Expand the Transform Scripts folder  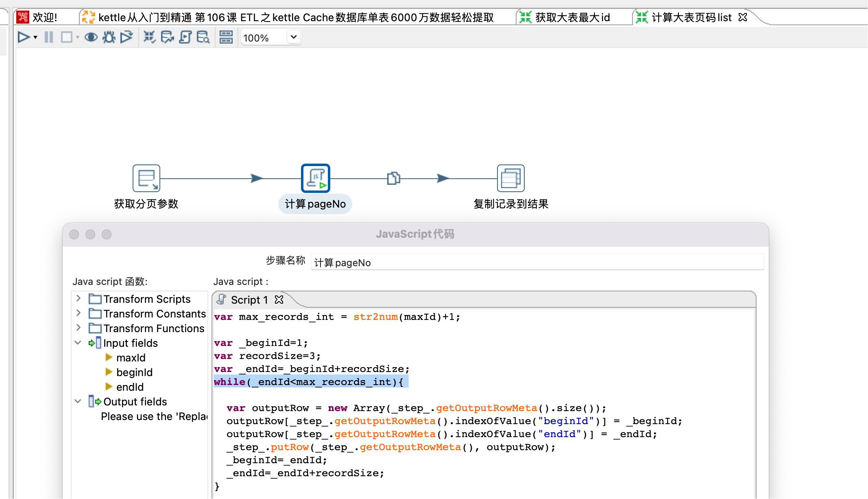click(79, 299)
